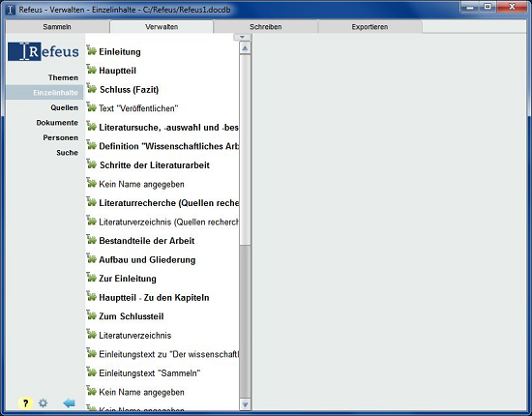This screenshot has height=416, width=532.
Task: Click the icon beside Text "Veröffentlichen"
Action: click(x=91, y=107)
